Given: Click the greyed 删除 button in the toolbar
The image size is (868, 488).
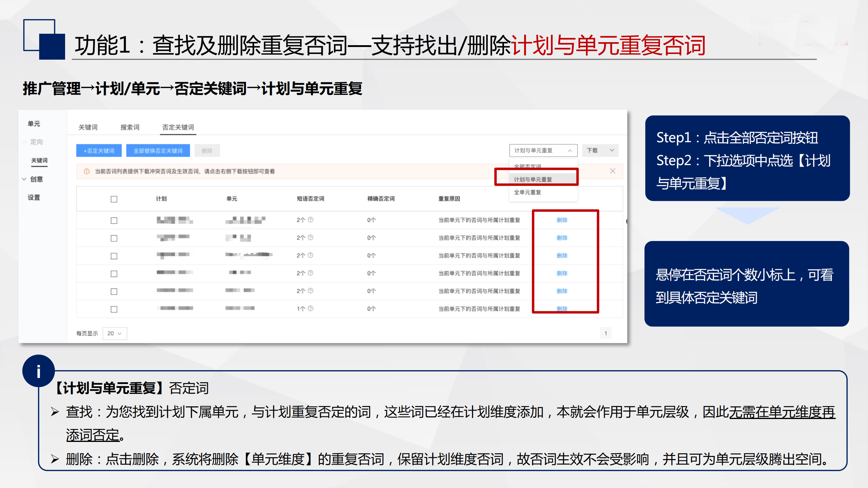Looking at the screenshot, I should 207,151.
